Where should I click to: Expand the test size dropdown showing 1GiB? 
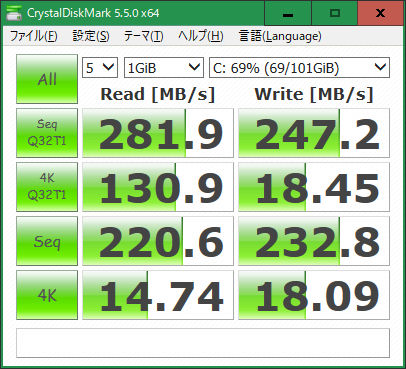click(x=164, y=68)
